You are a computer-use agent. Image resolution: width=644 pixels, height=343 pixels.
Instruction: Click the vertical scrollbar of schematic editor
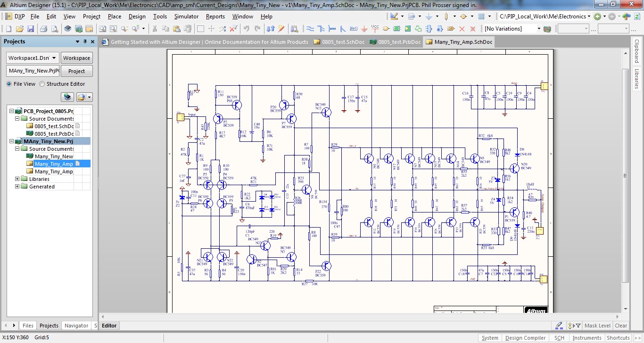(626, 175)
